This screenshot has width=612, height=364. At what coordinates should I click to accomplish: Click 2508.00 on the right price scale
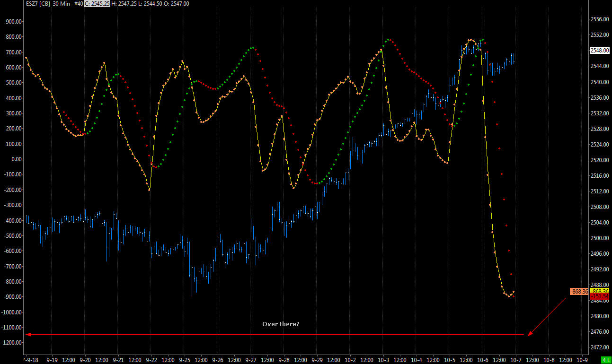coord(599,207)
